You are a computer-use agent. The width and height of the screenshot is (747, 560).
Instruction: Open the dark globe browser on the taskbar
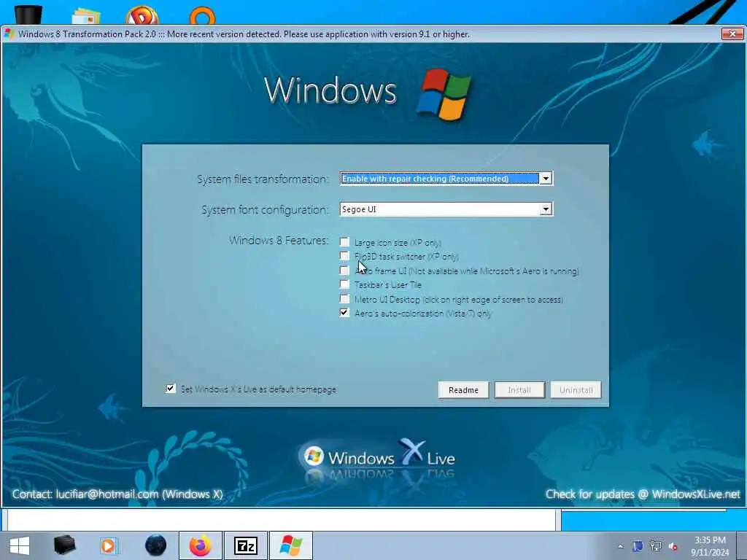click(156, 545)
